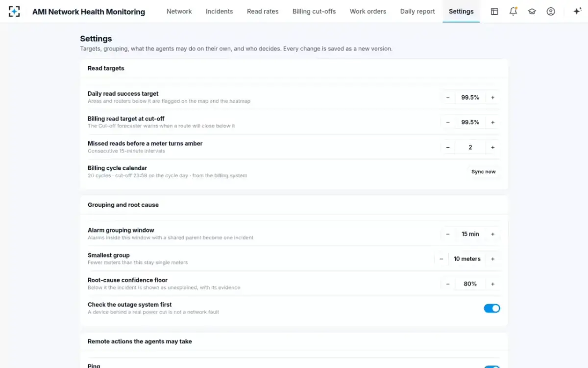Viewport: 588px width, 368px height.
Task: Click the Smallest group label
Action: click(x=108, y=255)
